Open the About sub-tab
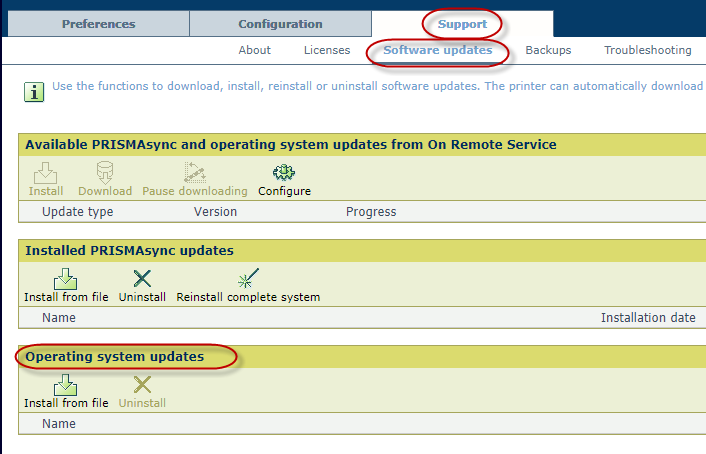706x454 pixels. coord(254,50)
